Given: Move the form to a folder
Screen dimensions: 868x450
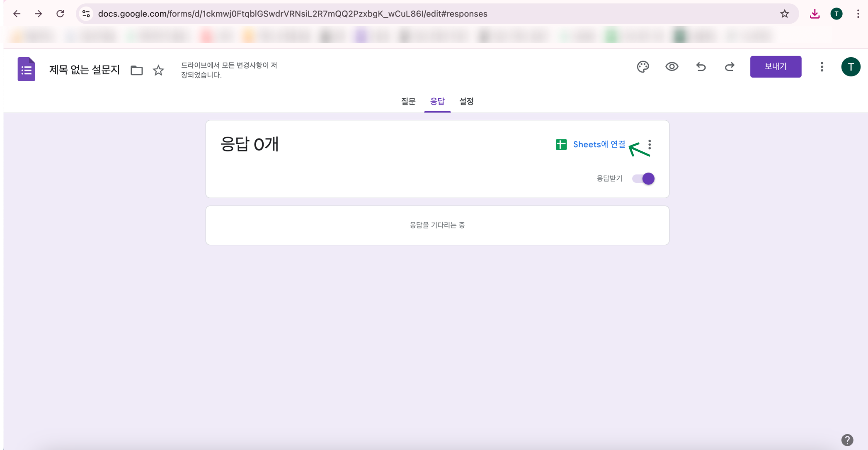Looking at the screenshot, I should [136, 70].
